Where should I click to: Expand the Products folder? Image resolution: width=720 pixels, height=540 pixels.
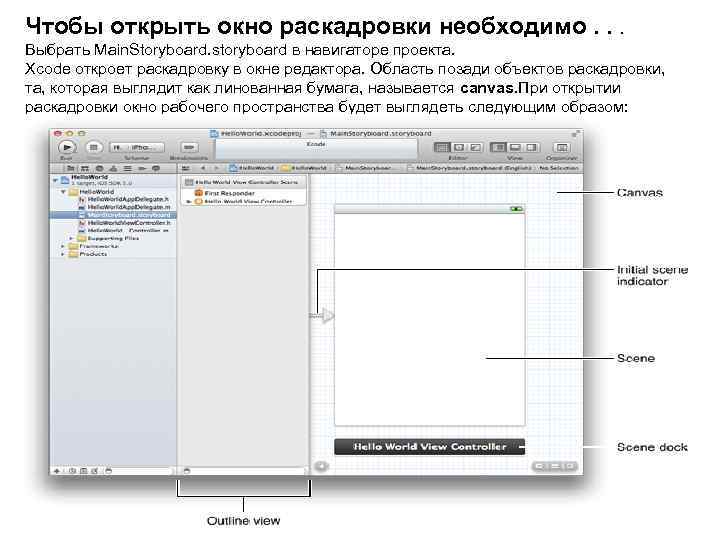[63, 254]
